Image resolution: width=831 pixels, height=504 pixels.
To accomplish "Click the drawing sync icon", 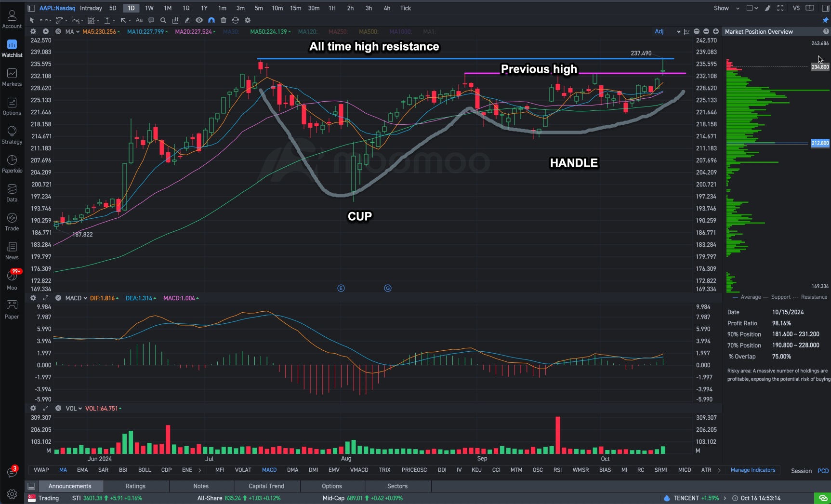I will [x=236, y=20].
